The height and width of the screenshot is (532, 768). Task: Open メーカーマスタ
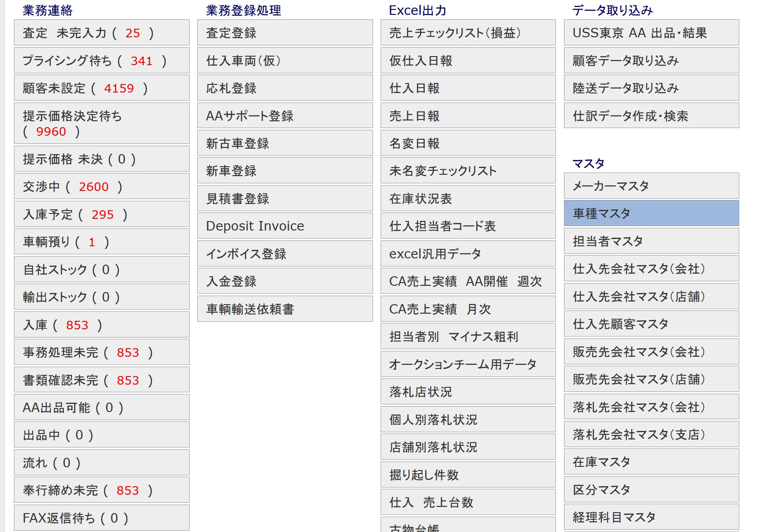tap(650, 186)
